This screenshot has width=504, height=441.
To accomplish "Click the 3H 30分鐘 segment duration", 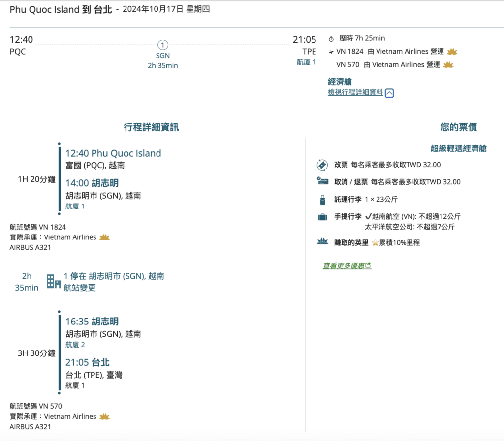I will pos(36,353).
